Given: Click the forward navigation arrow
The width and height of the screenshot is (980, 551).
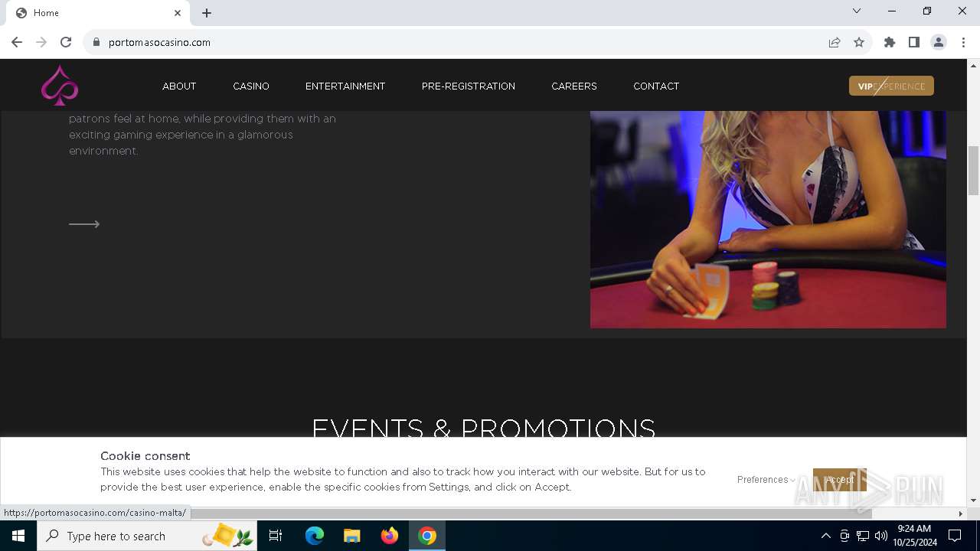Looking at the screenshot, I should 41,42.
